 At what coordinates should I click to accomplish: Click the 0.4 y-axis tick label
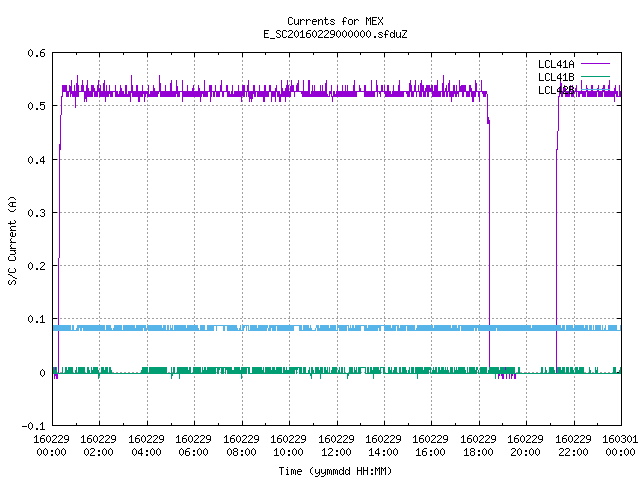pyautogui.click(x=36, y=160)
